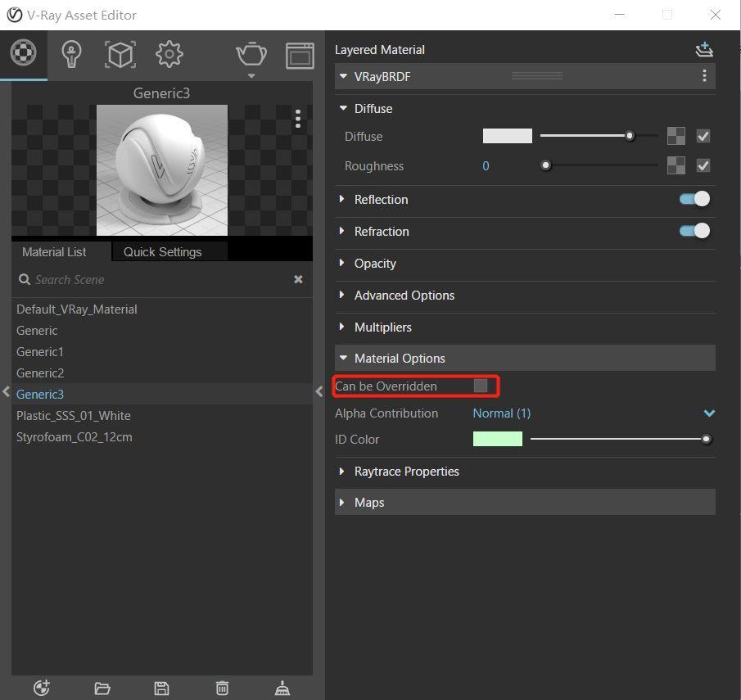Open render options arrow below teapot
This screenshot has height=700, width=741.
(x=251, y=75)
